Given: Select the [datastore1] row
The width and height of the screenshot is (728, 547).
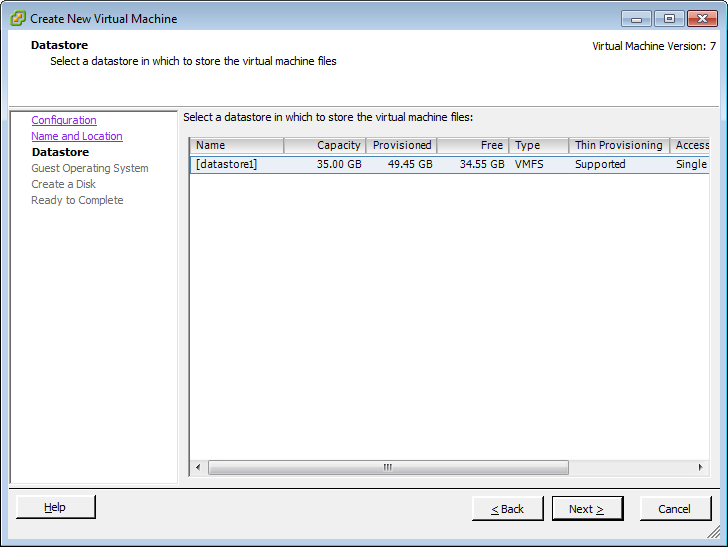Looking at the screenshot, I should [x=449, y=164].
